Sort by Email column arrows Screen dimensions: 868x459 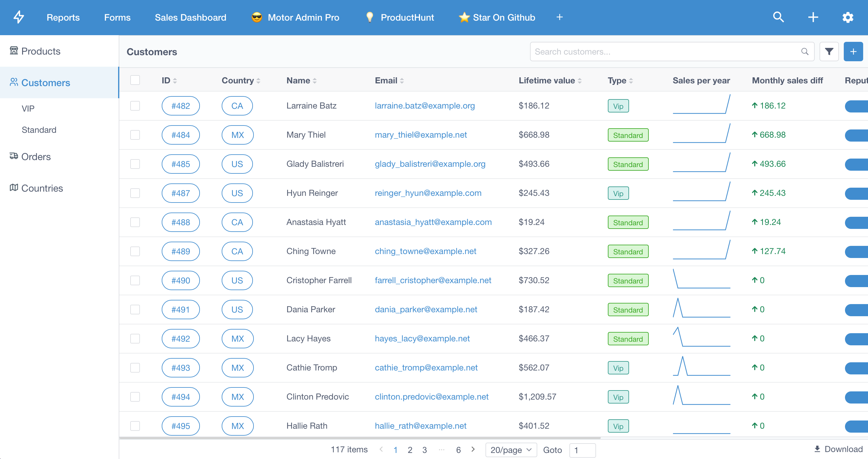(402, 81)
